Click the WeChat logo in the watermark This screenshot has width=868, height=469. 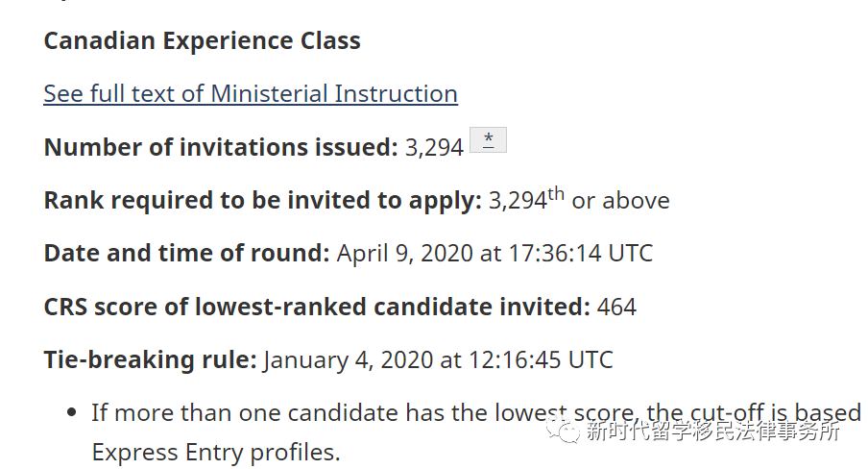[562, 431]
